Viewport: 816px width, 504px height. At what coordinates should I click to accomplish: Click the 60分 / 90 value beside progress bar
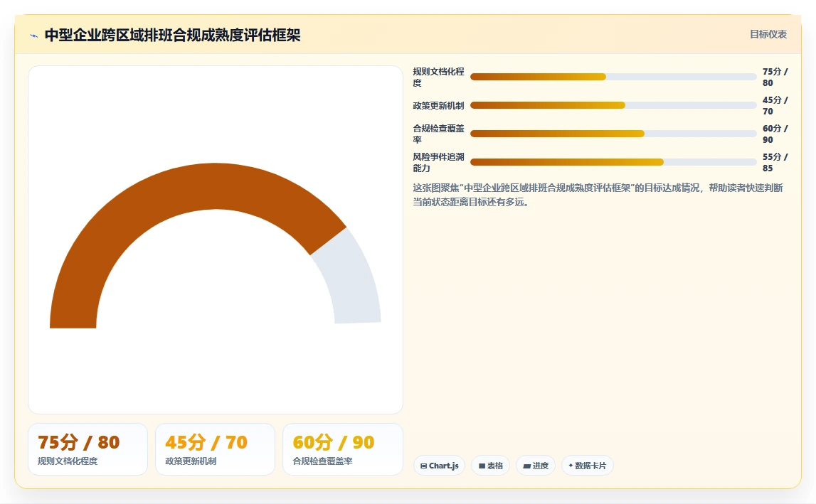775,134
